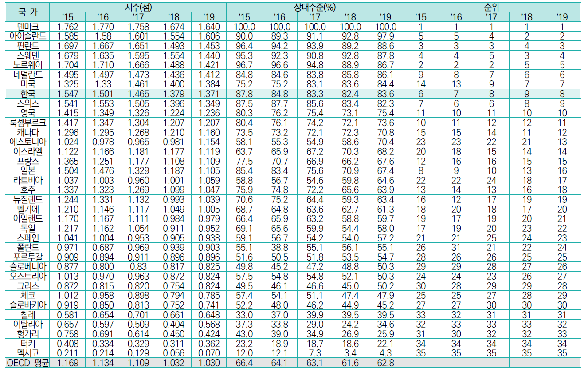The width and height of the screenshot is (588, 376).
Task: Select the 'OECD 평균' row label
Action: (28, 364)
